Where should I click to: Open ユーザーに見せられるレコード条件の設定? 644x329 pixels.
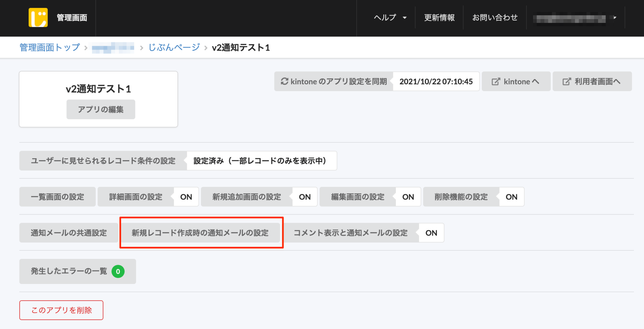pos(103,161)
